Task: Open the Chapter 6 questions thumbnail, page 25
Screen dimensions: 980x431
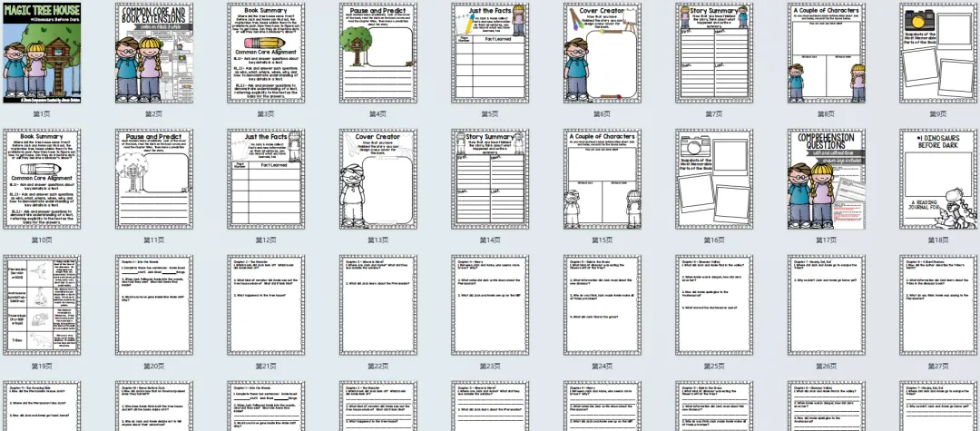Action: (x=714, y=305)
